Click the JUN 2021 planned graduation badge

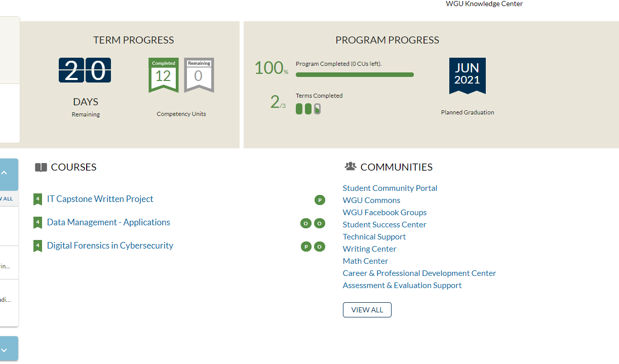(467, 75)
